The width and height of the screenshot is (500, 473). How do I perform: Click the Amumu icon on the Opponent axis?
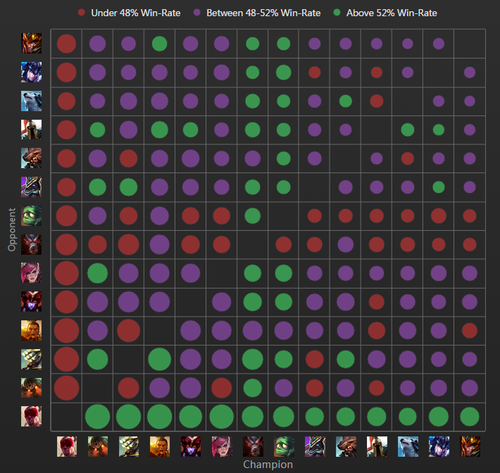click(x=31, y=216)
